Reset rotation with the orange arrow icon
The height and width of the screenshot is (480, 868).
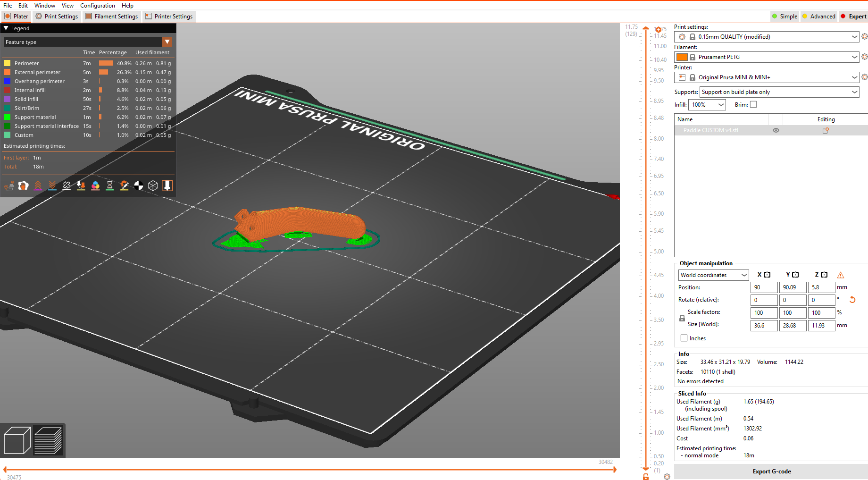(x=852, y=300)
